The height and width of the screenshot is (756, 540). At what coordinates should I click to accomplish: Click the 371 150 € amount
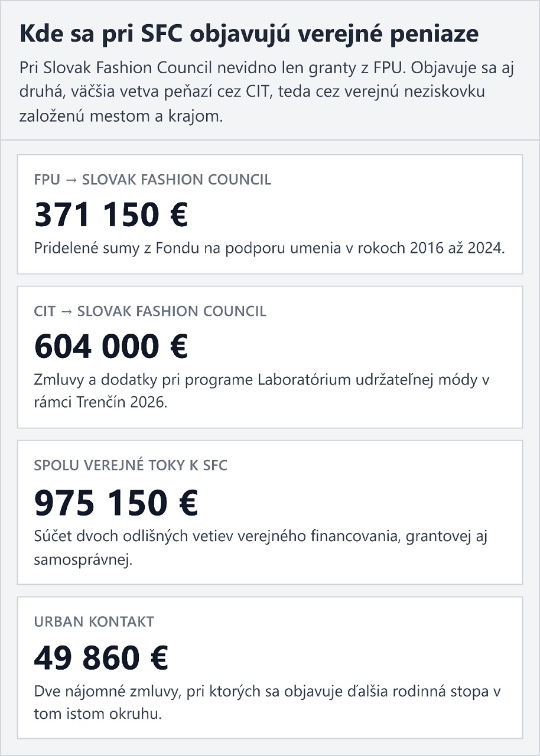tap(111, 215)
